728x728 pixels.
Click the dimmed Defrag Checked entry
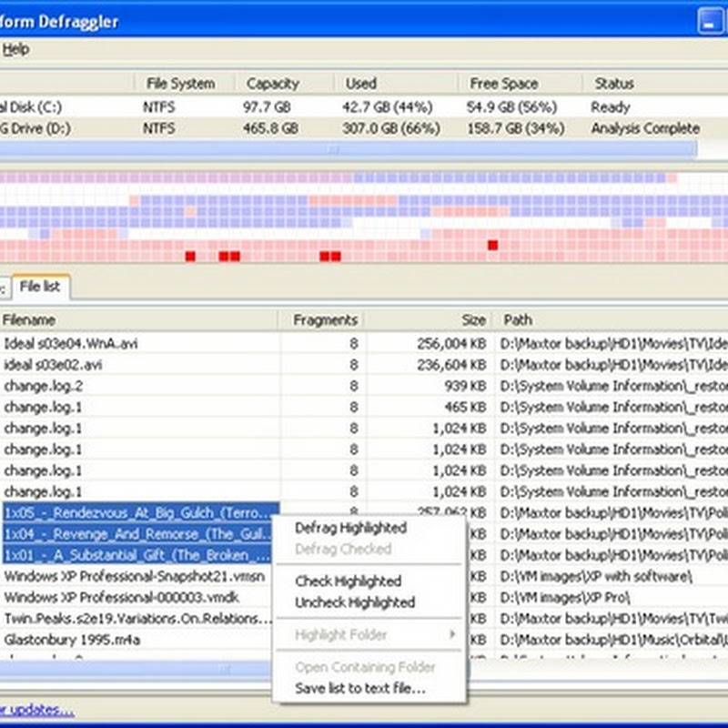[x=344, y=549]
